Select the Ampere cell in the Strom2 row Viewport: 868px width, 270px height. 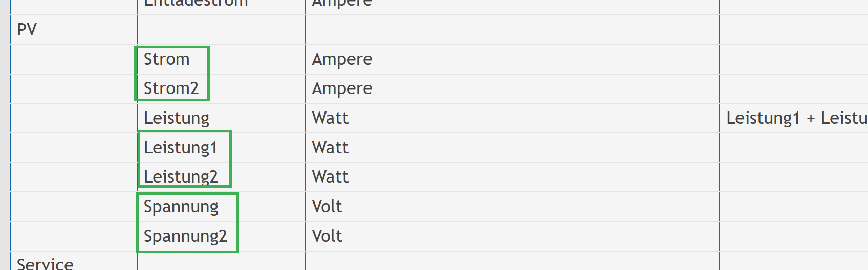tap(342, 88)
